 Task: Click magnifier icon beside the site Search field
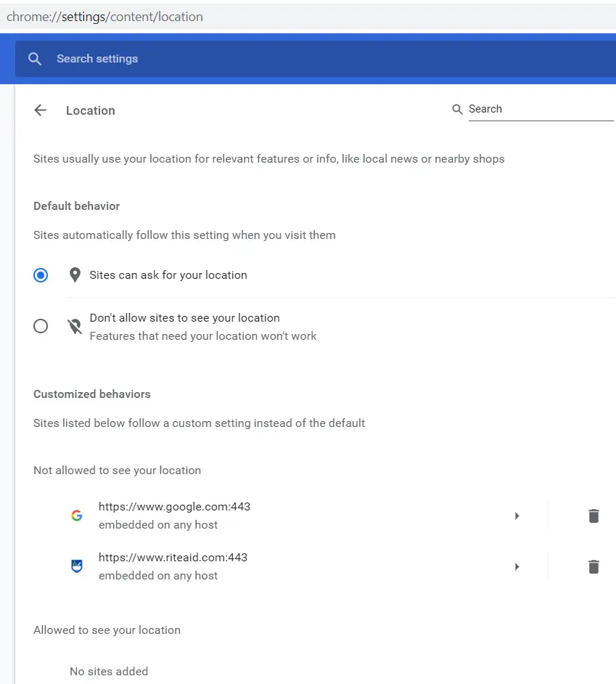click(457, 109)
